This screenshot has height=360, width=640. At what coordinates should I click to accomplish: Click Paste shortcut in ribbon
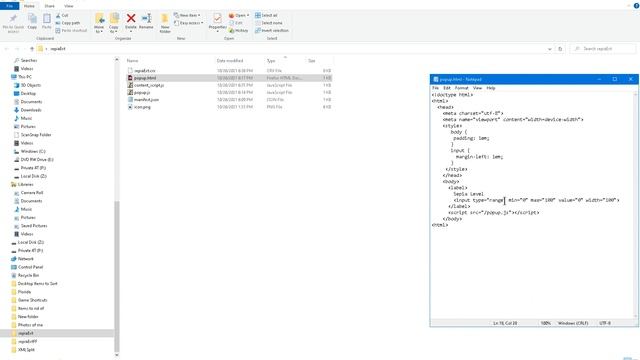pyautogui.click(x=71, y=31)
